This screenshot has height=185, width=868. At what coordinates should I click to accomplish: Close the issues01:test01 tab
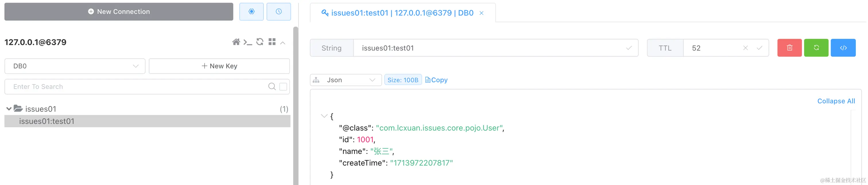click(x=482, y=13)
